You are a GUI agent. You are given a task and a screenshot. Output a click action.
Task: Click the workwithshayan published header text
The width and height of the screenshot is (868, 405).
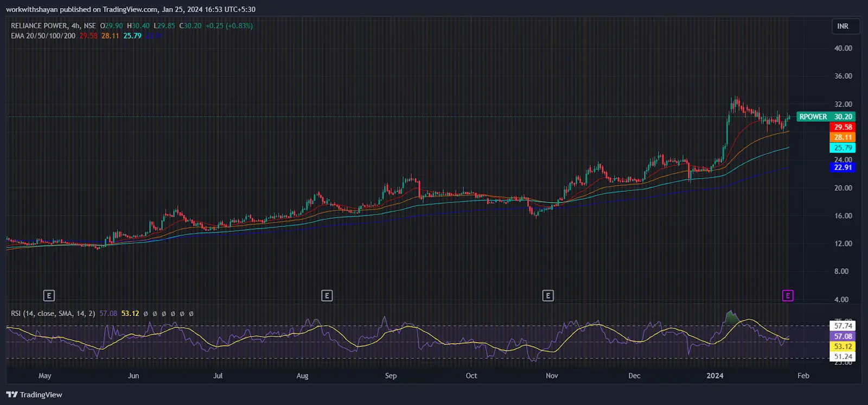tap(131, 9)
